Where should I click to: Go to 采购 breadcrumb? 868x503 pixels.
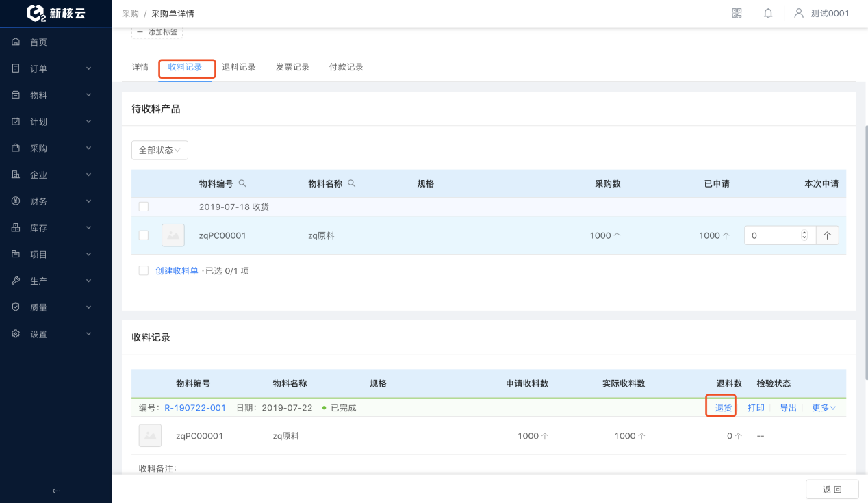pos(130,14)
